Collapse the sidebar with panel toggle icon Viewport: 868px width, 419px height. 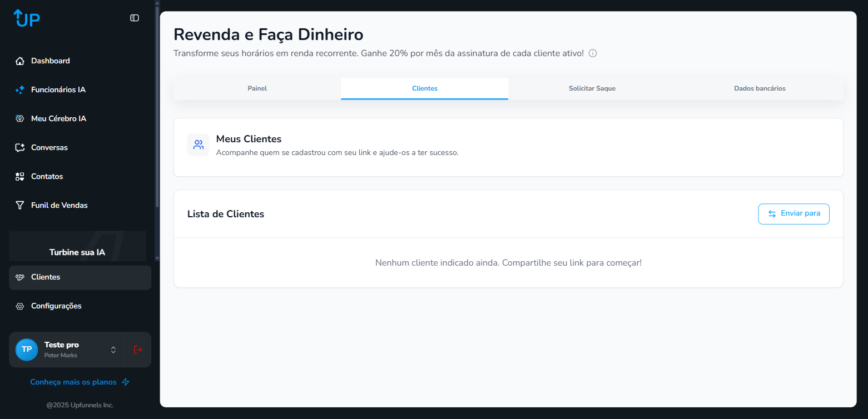(135, 18)
